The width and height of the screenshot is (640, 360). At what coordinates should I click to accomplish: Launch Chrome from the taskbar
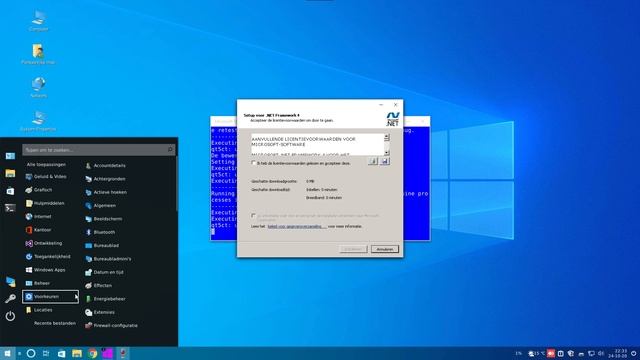click(x=92, y=353)
